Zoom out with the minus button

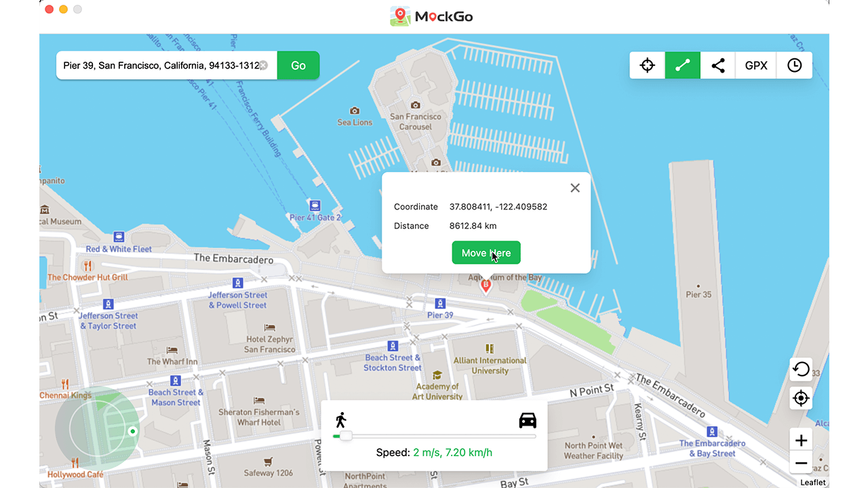pyautogui.click(x=801, y=462)
